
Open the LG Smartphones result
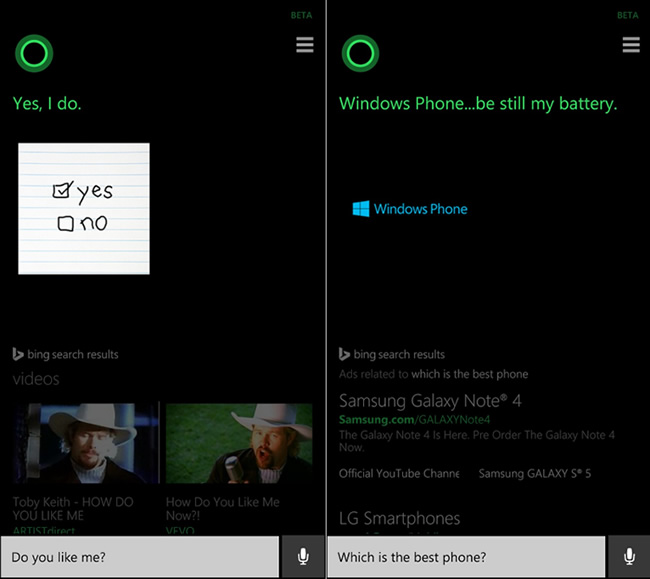point(399,518)
